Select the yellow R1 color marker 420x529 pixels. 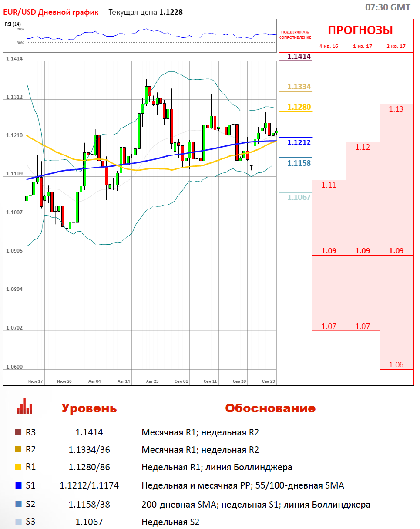tap(18, 467)
